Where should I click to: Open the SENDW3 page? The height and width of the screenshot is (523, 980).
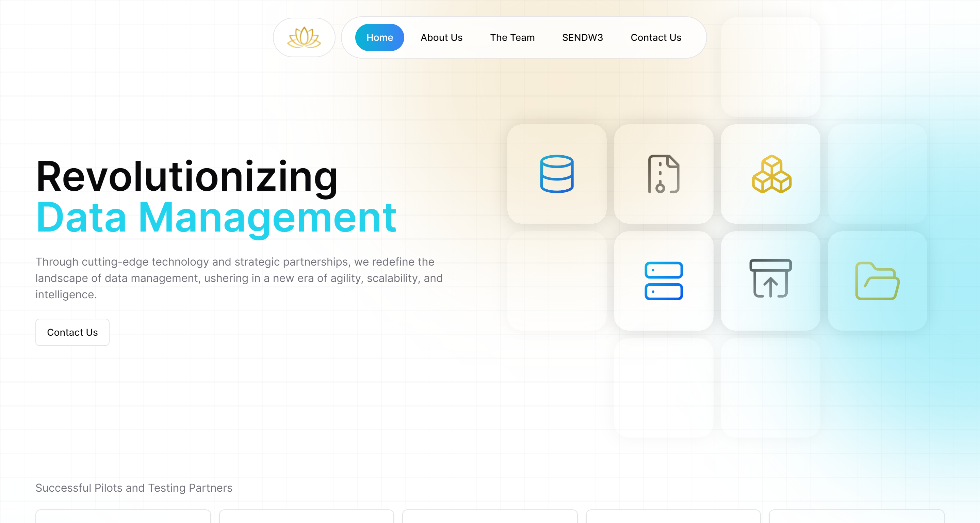pos(582,37)
